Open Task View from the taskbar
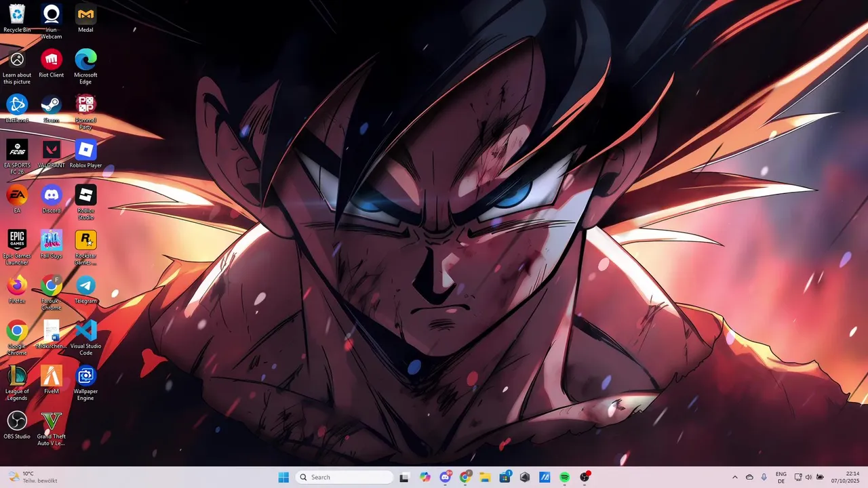This screenshot has height=488, width=868. pos(404,477)
